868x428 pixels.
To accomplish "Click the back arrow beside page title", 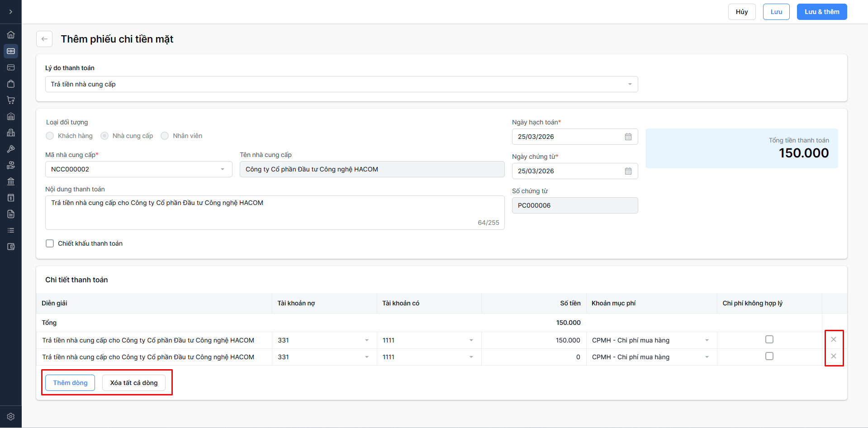I will click(44, 39).
